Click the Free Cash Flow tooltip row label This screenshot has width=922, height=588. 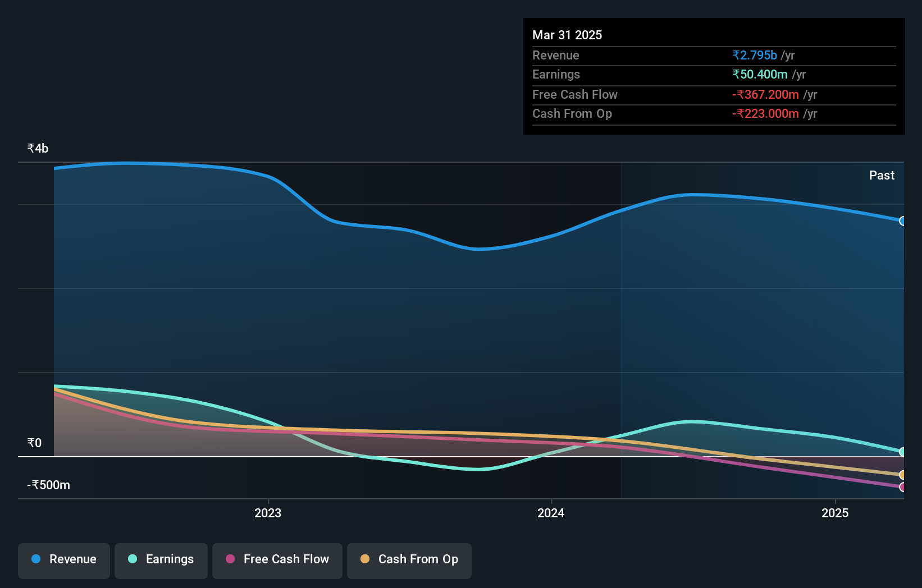[x=575, y=94]
